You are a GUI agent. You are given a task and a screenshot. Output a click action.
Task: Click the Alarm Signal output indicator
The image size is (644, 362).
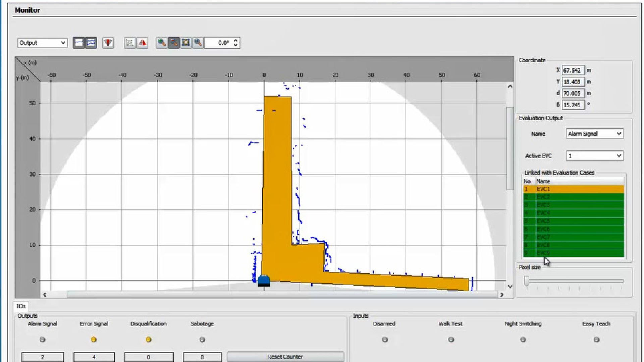click(42, 340)
